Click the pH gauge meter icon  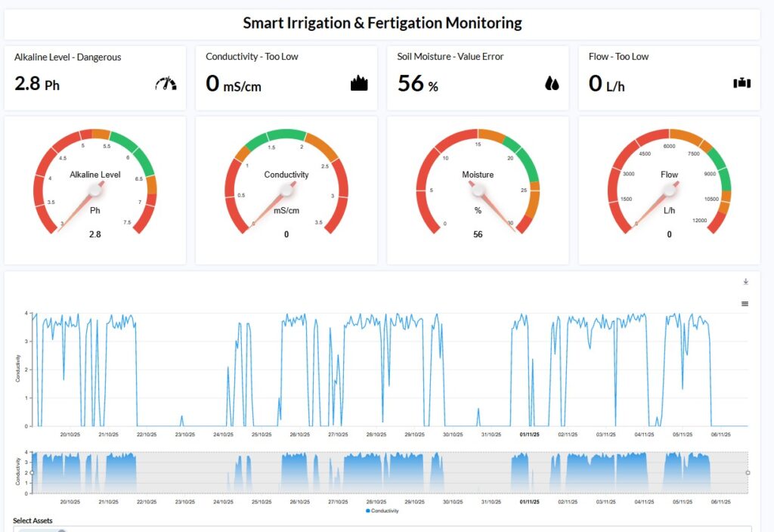click(x=166, y=84)
